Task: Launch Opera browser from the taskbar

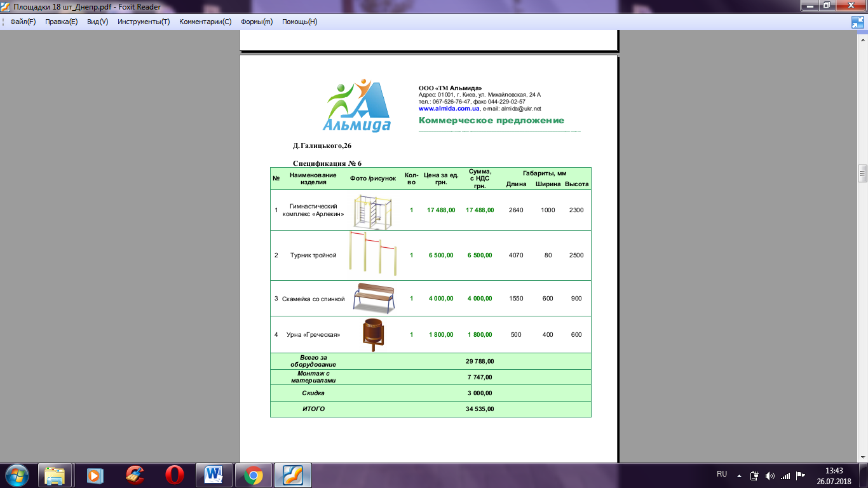Action: [173, 475]
